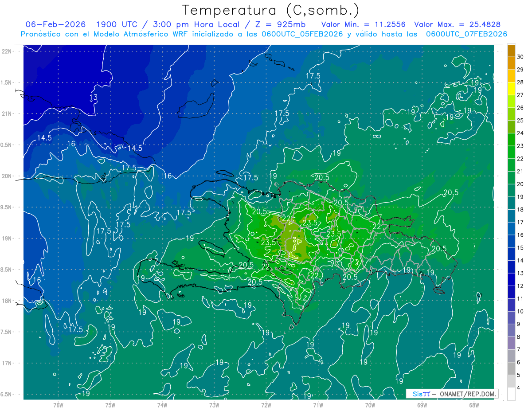Click legend scale value 21
This screenshot has height=411, width=532.
pyautogui.click(x=520, y=171)
